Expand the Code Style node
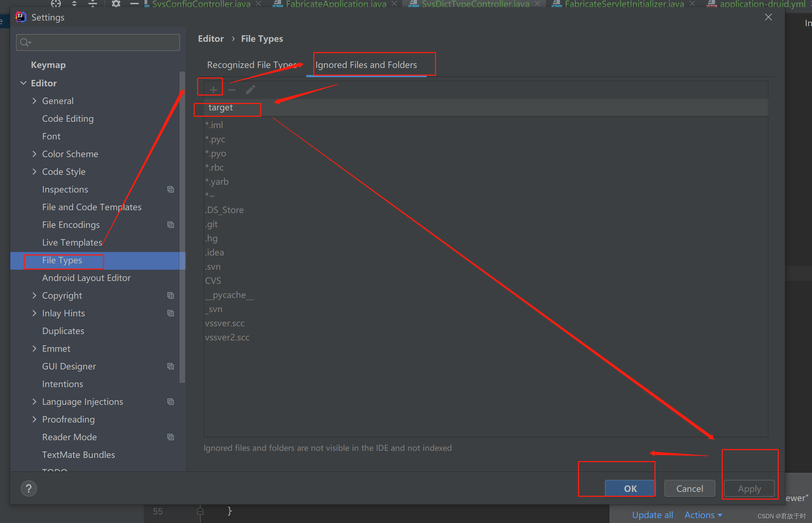The width and height of the screenshot is (812, 523). point(34,172)
